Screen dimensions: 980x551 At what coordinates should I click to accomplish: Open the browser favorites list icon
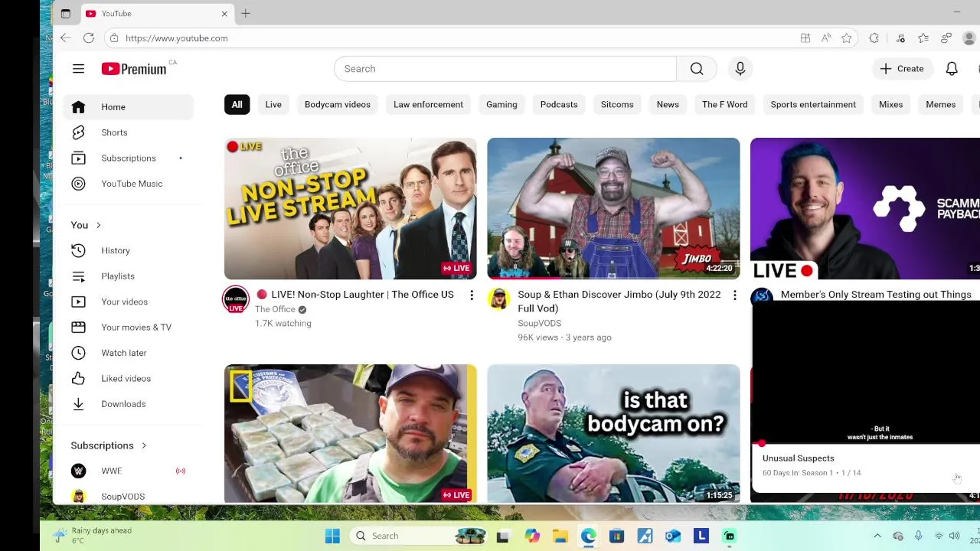pos(923,37)
